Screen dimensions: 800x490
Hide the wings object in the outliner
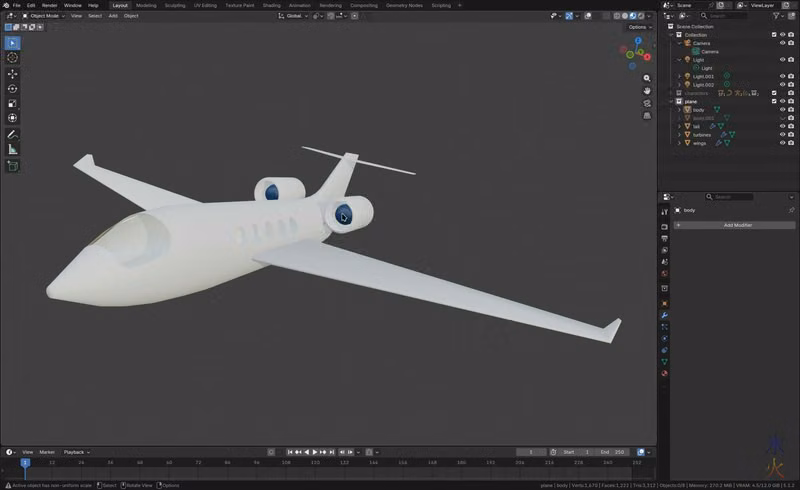click(x=782, y=143)
